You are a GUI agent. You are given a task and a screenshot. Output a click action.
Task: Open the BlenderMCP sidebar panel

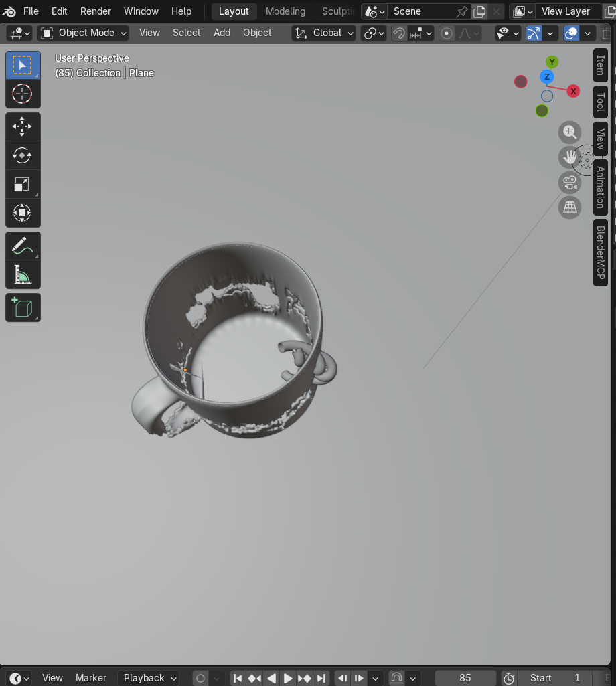(x=599, y=252)
